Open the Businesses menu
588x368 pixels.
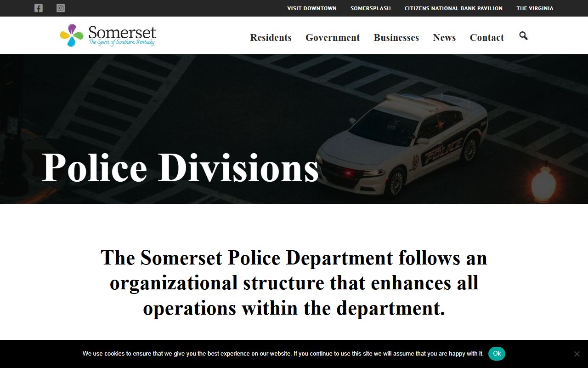(x=396, y=38)
